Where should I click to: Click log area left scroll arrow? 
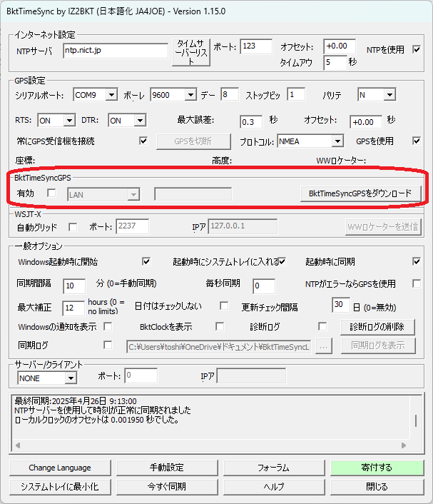coord(18,445)
